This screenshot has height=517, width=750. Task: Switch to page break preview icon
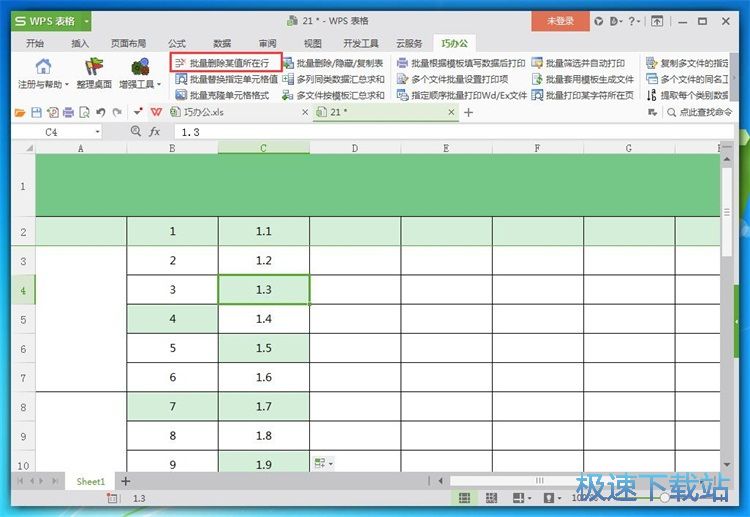(491, 498)
